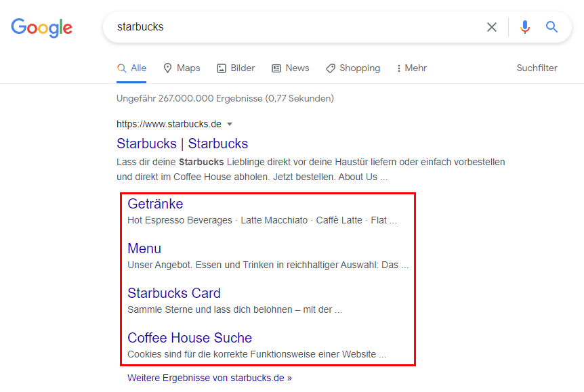Click the Bilder image icon
The height and width of the screenshot is (392, 584).
click(x=221, y=68)
